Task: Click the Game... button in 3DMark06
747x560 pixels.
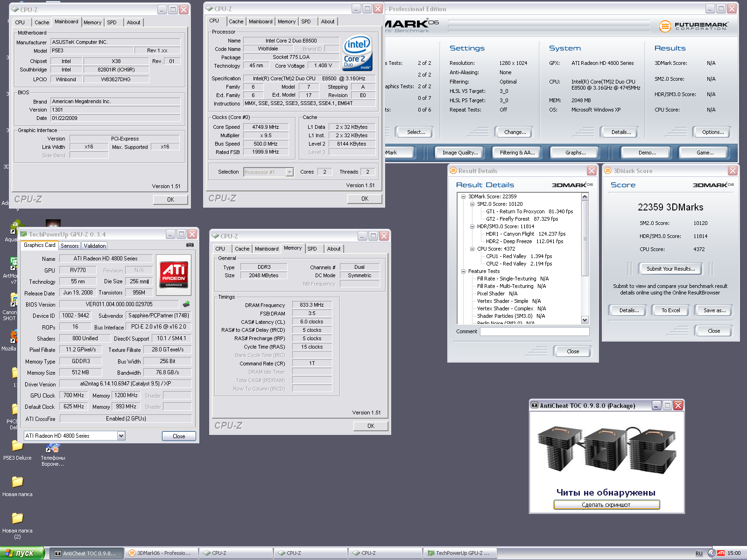Action: pyautogui.click(x=705, y=153)
